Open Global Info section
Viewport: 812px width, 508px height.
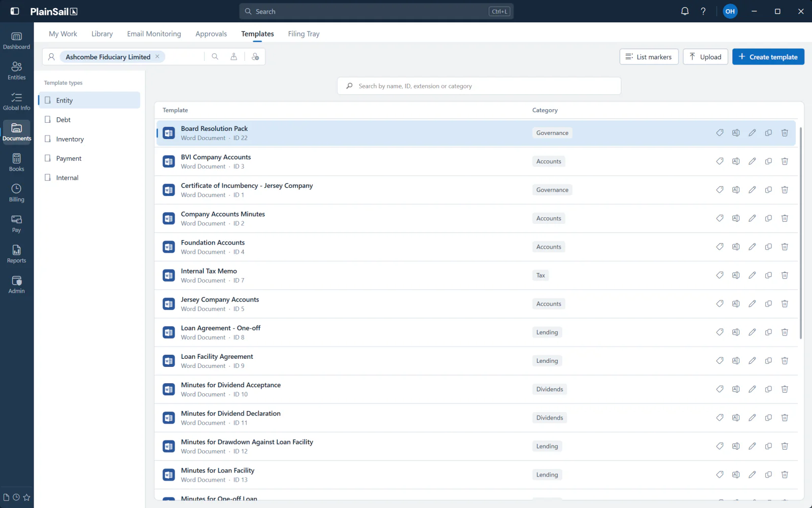(17, 102)
